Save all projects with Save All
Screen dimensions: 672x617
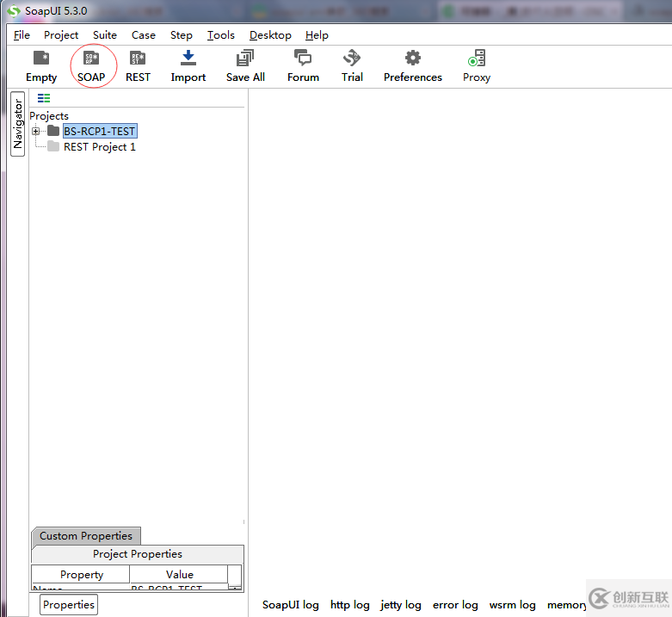245,66
